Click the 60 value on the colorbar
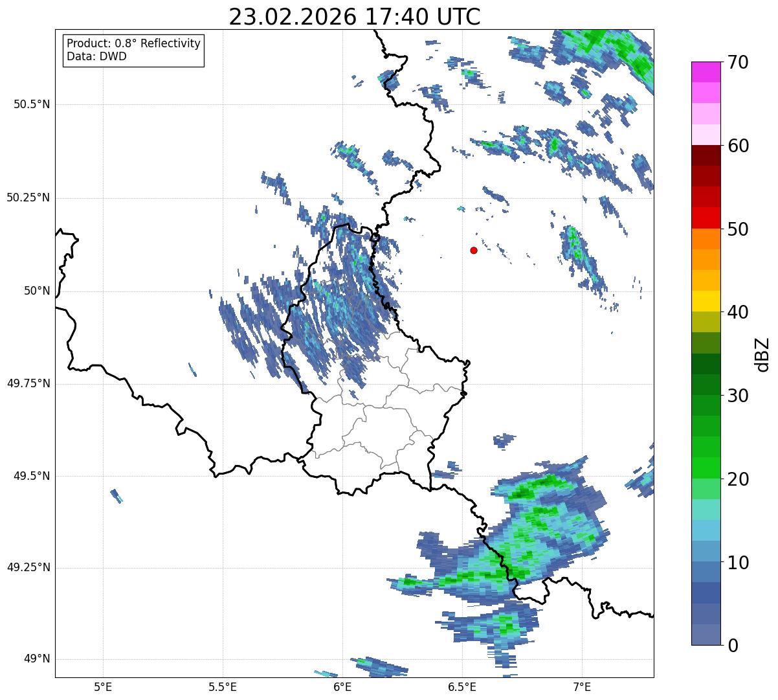This screenshot has width=778, height=700. click(738, 146)
